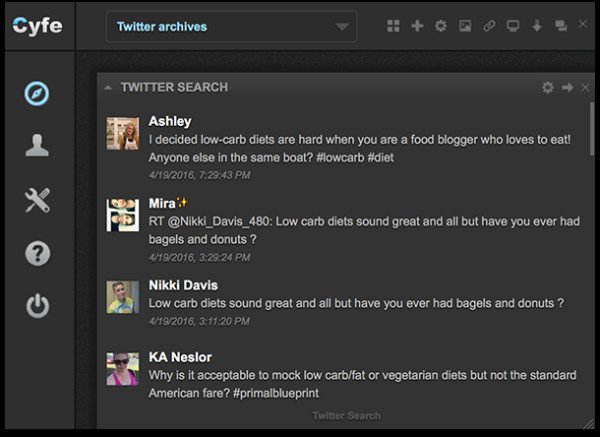Add a widget with the plus icon

(x=417, y=26)
